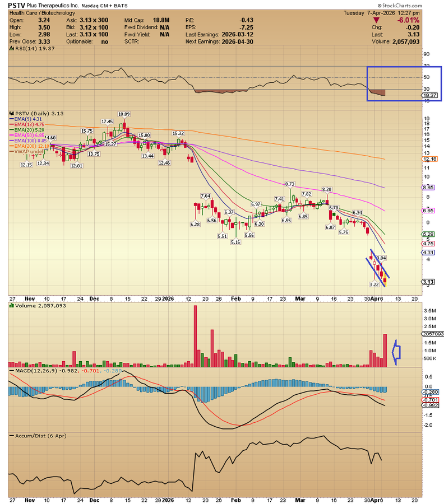Click the candlestick icon beside PSTV (Daily)
444x504 pixels.
point(12,114)
